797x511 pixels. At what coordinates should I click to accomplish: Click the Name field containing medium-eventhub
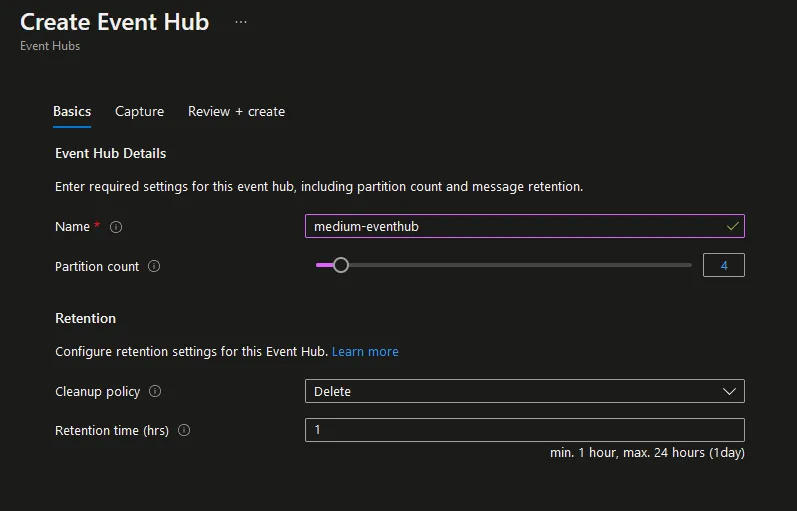point(525,226)
